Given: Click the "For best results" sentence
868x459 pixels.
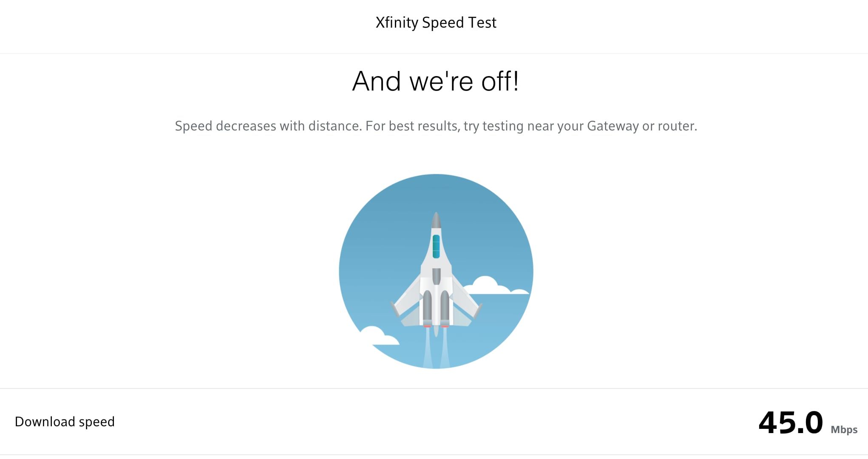Looking at the screenshot, I should 531,126.
